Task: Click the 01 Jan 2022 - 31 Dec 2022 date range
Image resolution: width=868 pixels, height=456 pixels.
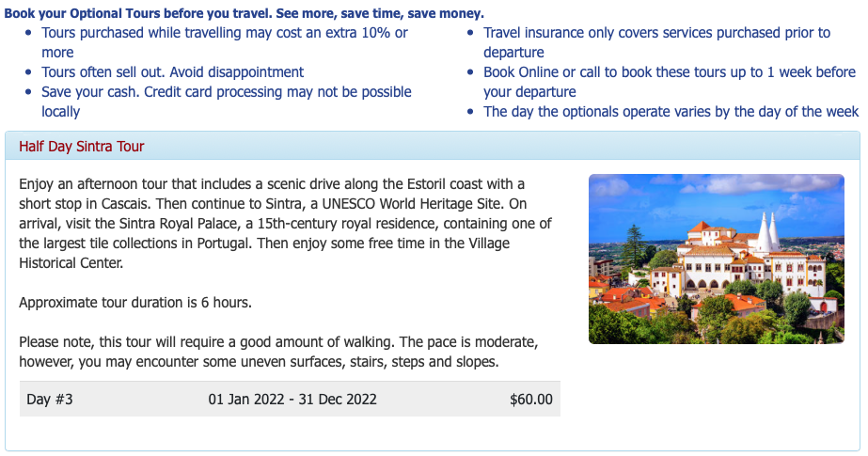Action: click(x=292, y=399)
